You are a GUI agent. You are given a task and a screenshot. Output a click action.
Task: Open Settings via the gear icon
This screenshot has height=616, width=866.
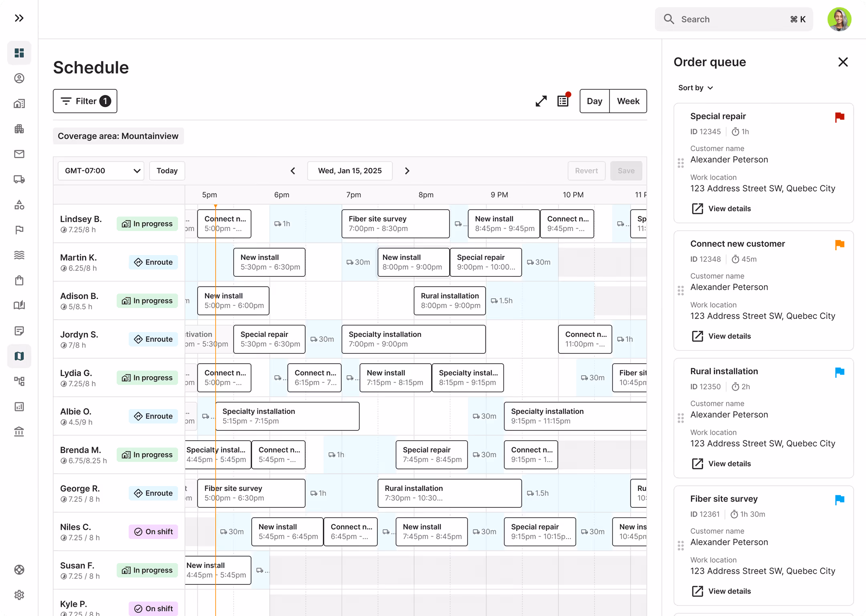(x=19, y=595)
